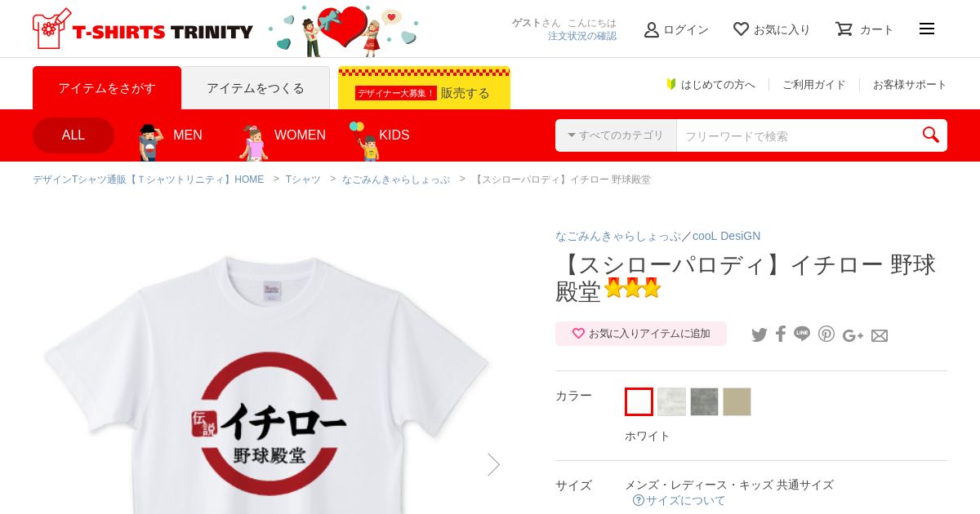Choose the dark gray color swatch

coord(704,401)
